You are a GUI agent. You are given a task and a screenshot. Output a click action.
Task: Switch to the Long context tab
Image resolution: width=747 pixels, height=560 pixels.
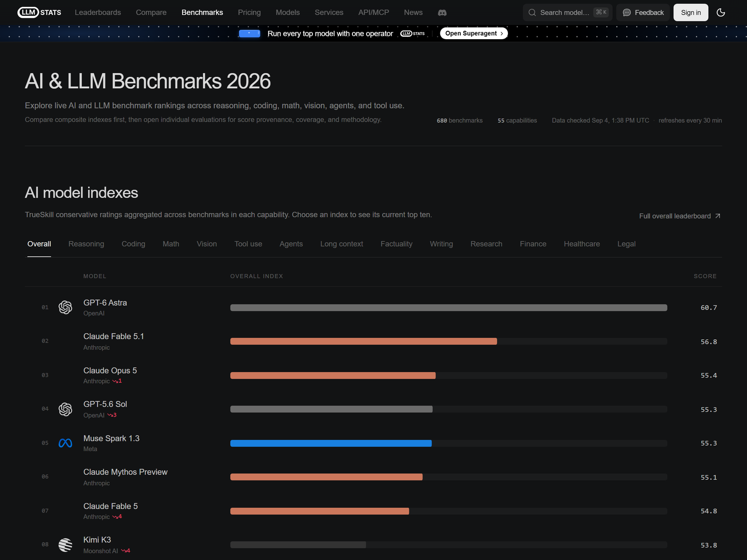pos(342,244)
